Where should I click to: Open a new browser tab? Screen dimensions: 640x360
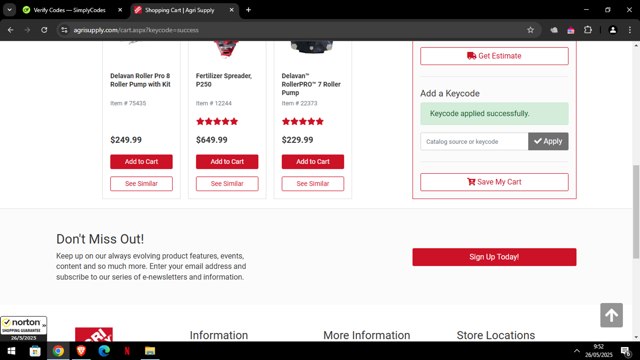(248, 10)
